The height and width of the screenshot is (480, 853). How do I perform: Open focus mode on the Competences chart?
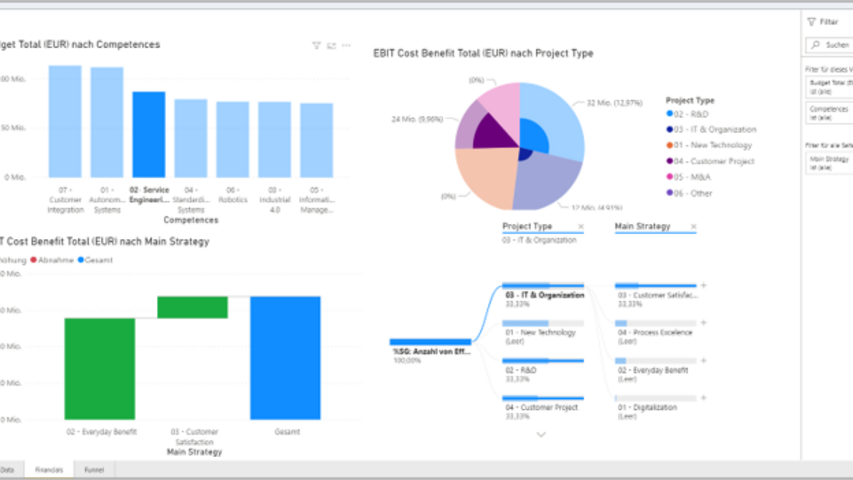pos(331,45)
